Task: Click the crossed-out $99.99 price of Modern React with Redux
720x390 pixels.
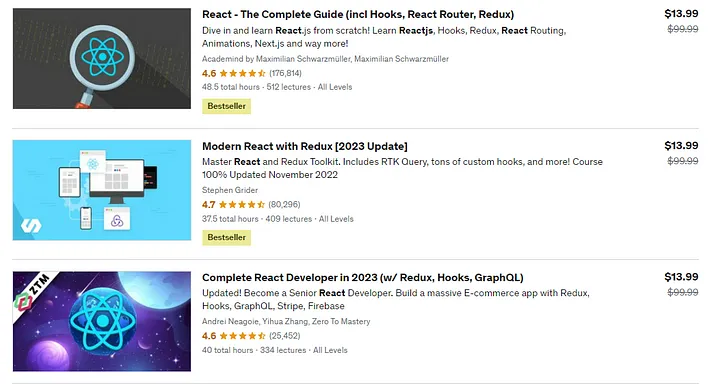Action: 682,161
